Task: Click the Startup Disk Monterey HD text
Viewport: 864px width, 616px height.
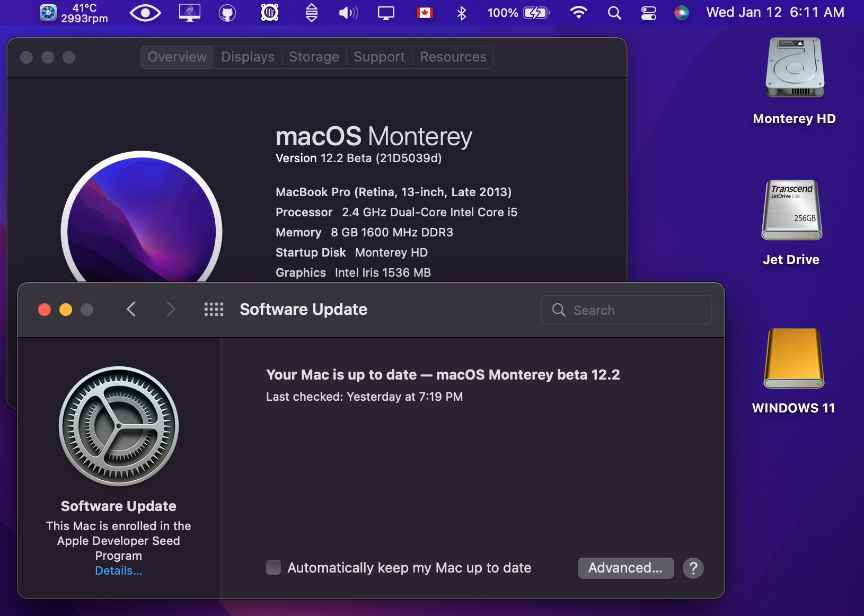Action: click(x=351, y=252)
